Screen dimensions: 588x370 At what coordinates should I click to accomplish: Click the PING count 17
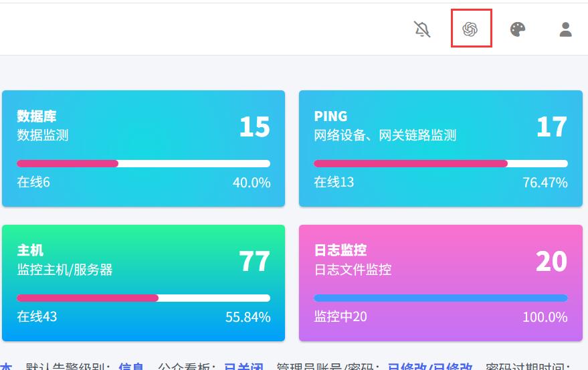pyautogui.click(x=551, y=126)
